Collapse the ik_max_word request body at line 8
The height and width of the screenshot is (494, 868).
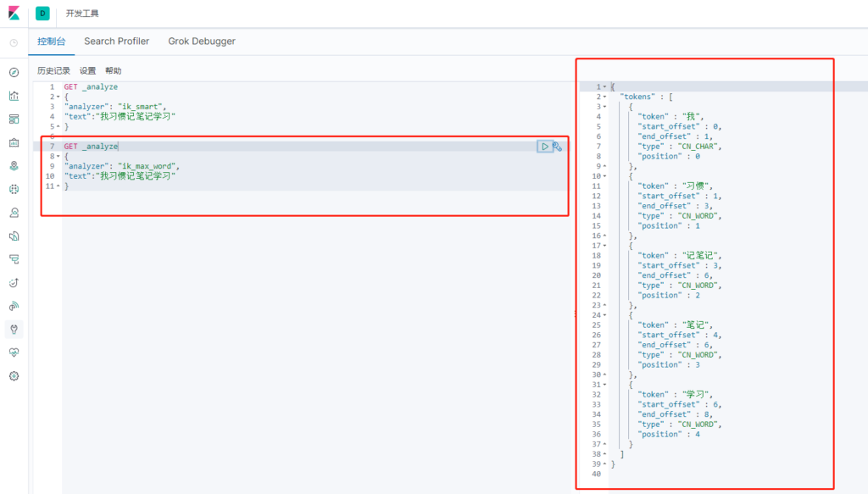point(58,157)
